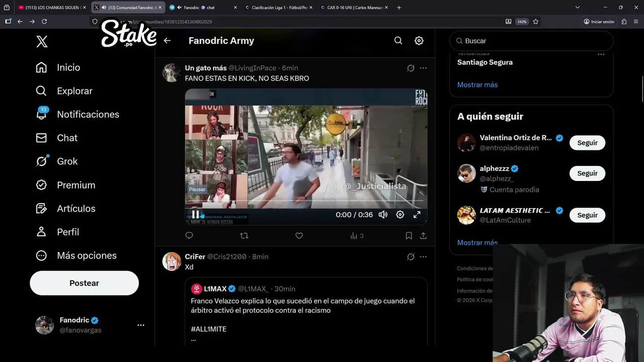
Task: Click Mostrar más under trends
Action: tap(477, 84)
